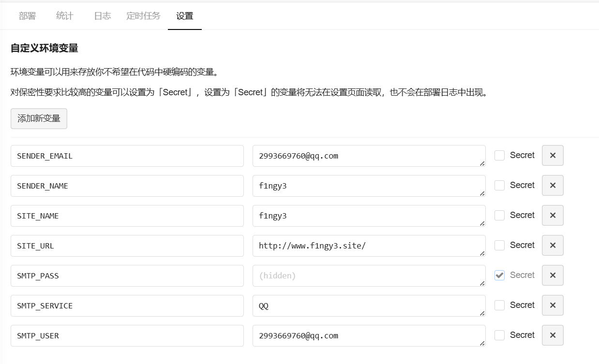
Task: Open the 统计 tab
Action: point(64,16)
